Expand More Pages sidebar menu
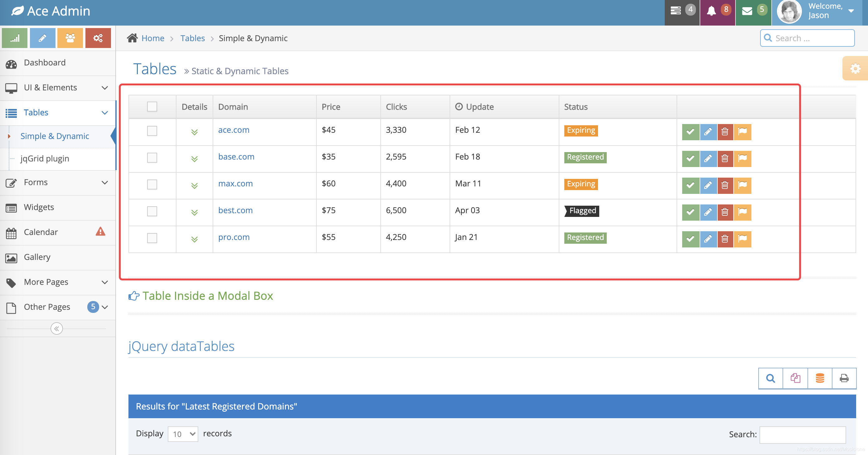Image resolution: width=868 pixels, height=455 pixels. pyautogui.click(x=58, y=282)
